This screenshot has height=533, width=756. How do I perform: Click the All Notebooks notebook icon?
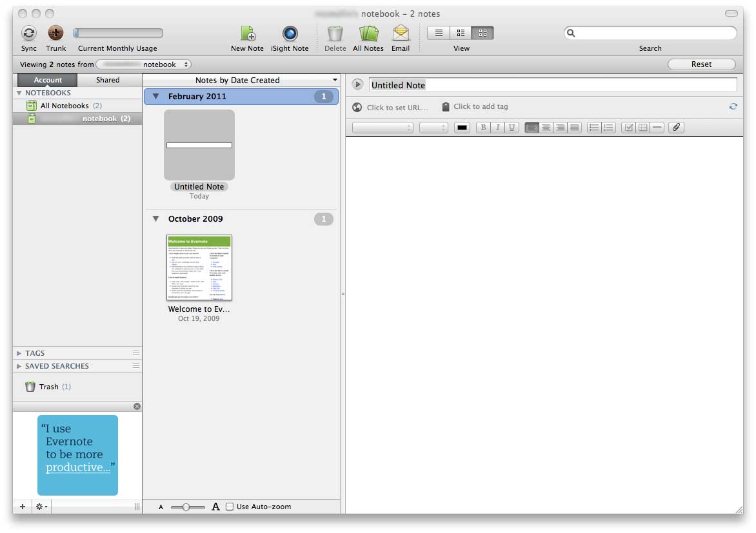[x=32, y=106]
